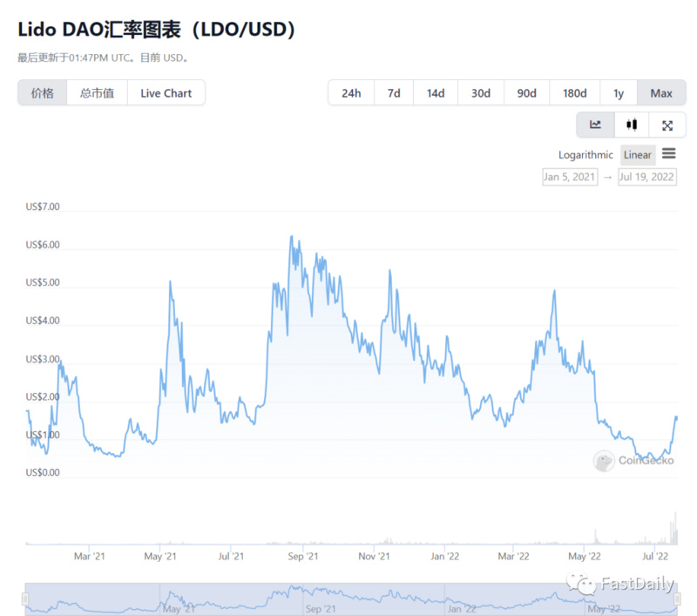This screenshot has height=616, width=697.
Task: Open the Live Chart tab
Action: tap(166, 92)
